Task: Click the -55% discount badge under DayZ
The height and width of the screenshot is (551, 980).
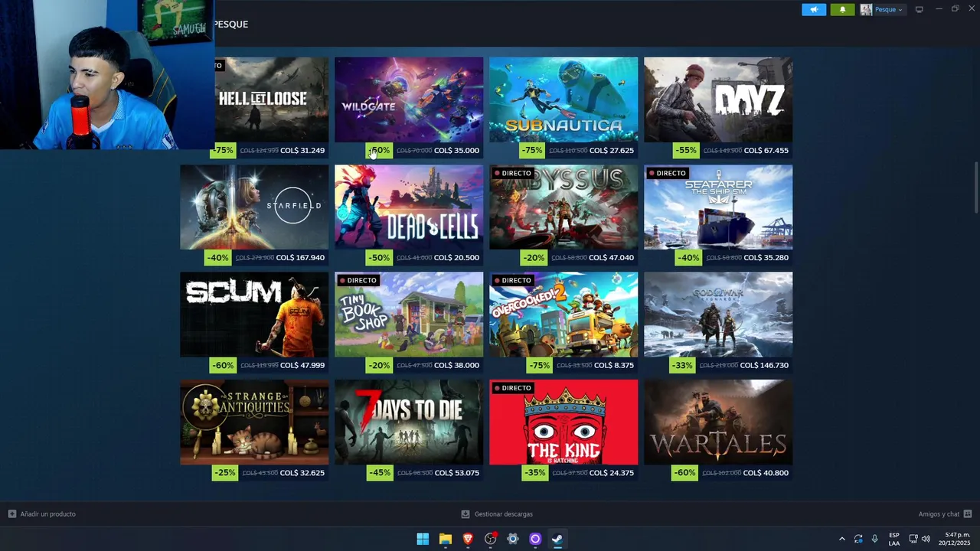Action: click(686, 151)
